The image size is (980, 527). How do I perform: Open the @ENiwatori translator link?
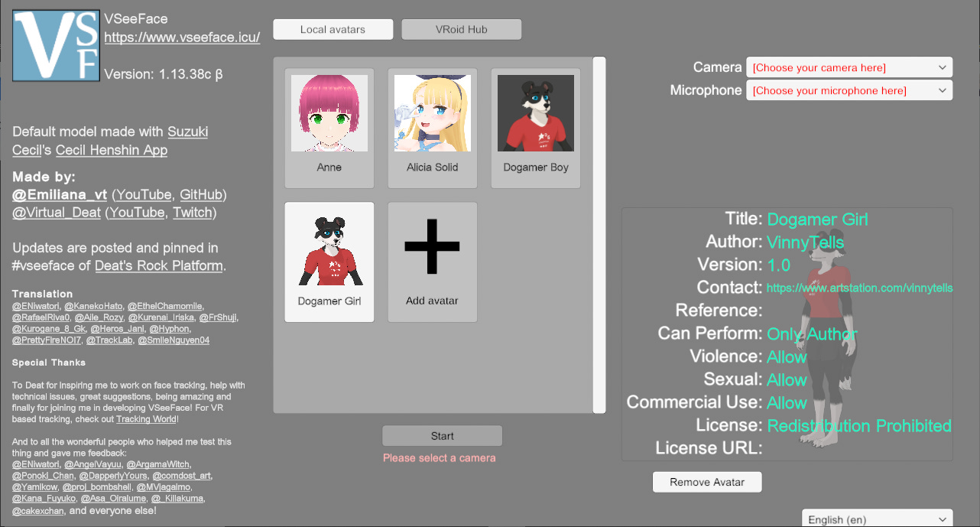pos(36,306)
